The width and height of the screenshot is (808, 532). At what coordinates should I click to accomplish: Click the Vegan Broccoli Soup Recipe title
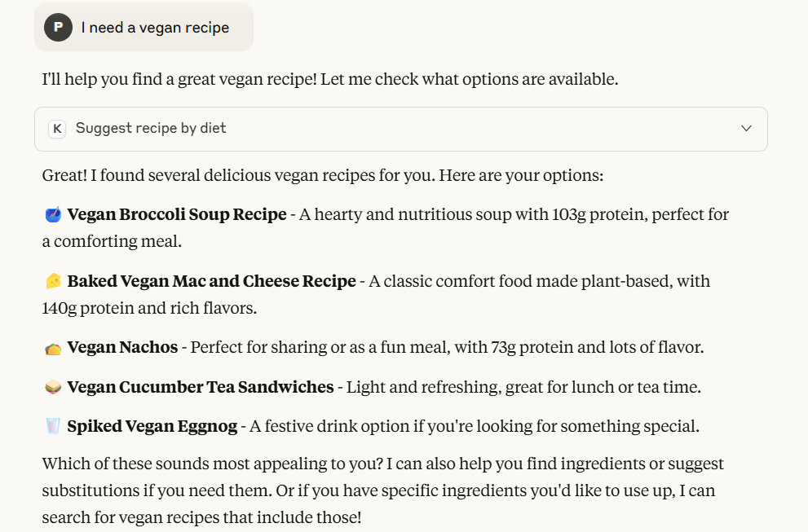(177, 215)
